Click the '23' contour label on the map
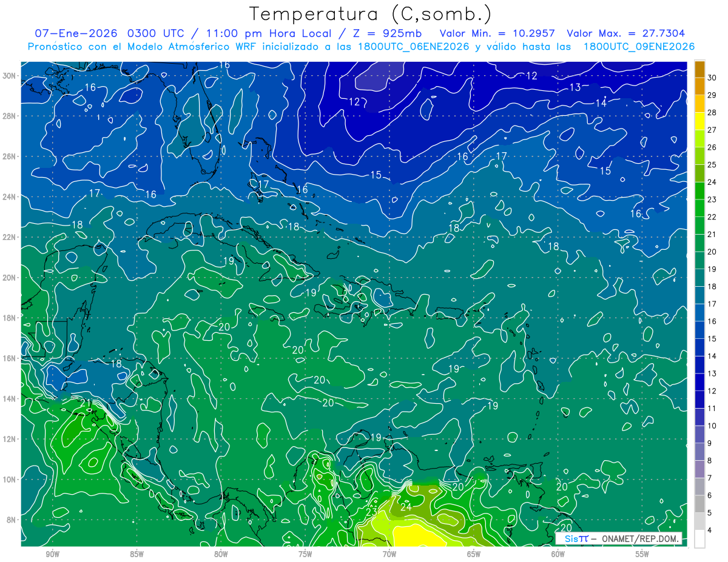 click(371, 512)
